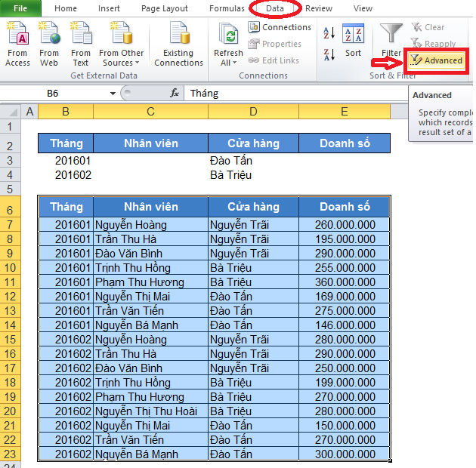Select column C header
The width and height of the screenshot is (476, 468).
pyautogui.click(x=150, y=112)
